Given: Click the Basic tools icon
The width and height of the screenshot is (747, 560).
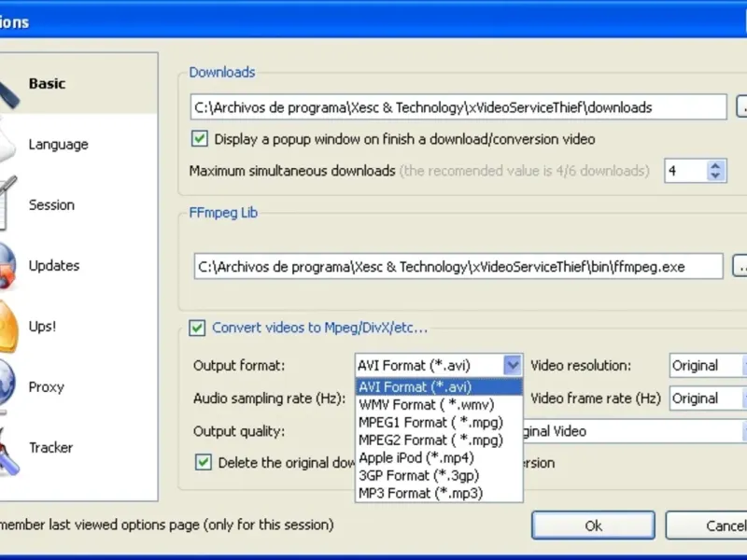Looking at the screenshot, I should tap(9, 94).
